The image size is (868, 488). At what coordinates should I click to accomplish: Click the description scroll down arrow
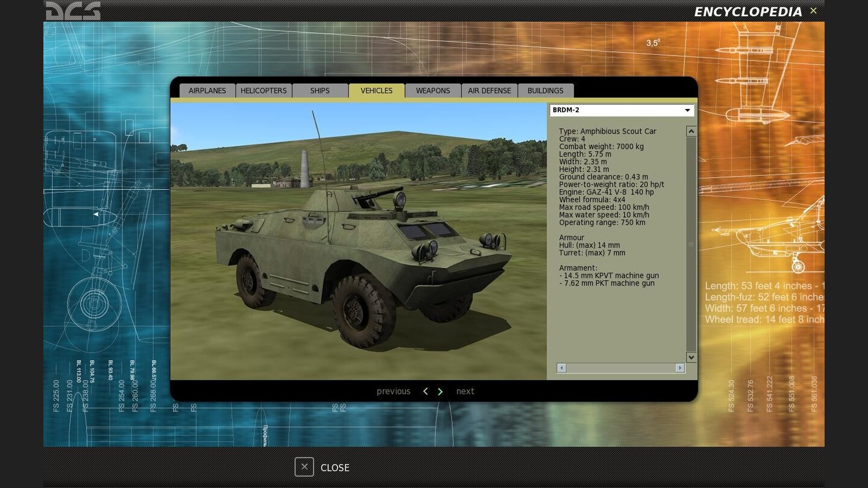tap(691, 357)
